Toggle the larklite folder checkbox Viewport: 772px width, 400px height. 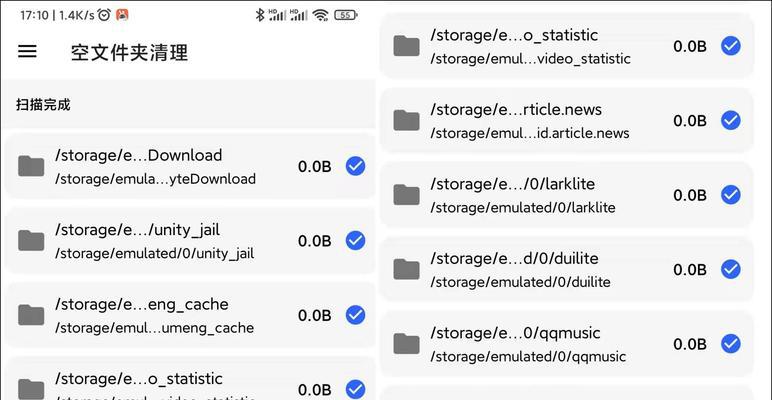pos(731,195)
